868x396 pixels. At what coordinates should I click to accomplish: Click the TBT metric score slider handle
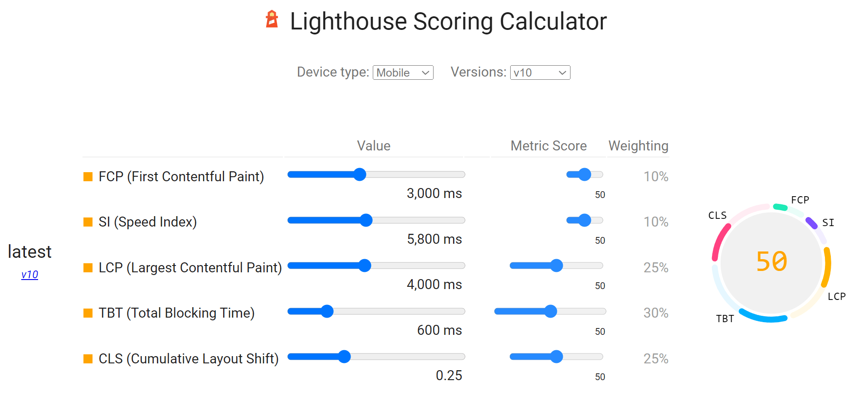click(x=550, y=311)
